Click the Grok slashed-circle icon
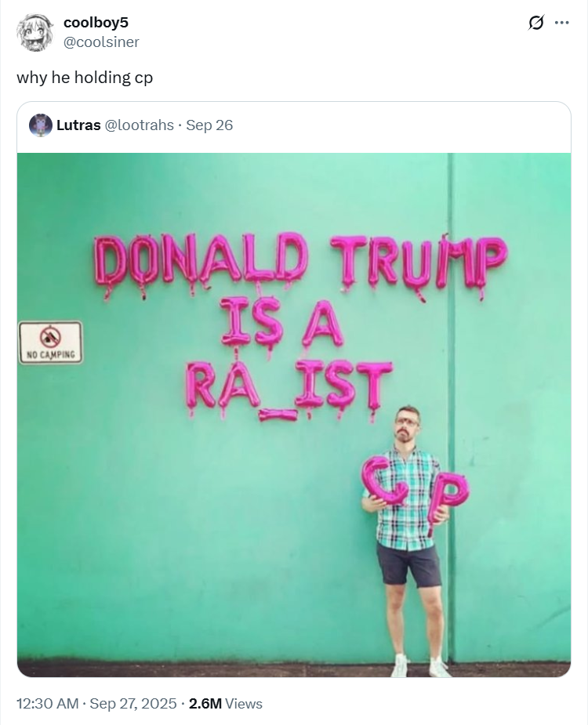The height and width of the screenshot is (725, 588). pyautogui.click(x=535, y=23)
